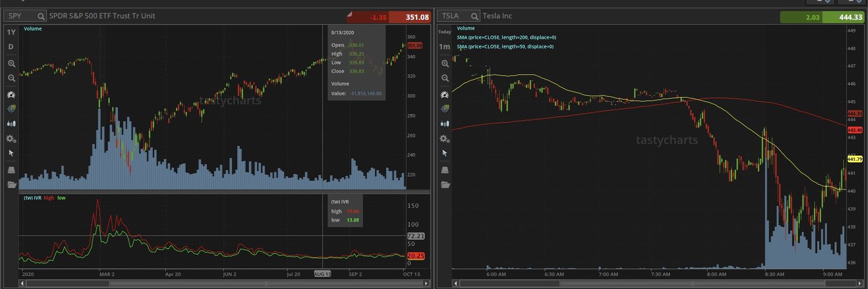Viewport: 868px width, 289px height.
Task: Click the SMA length=200 study label
Action: 506,37
